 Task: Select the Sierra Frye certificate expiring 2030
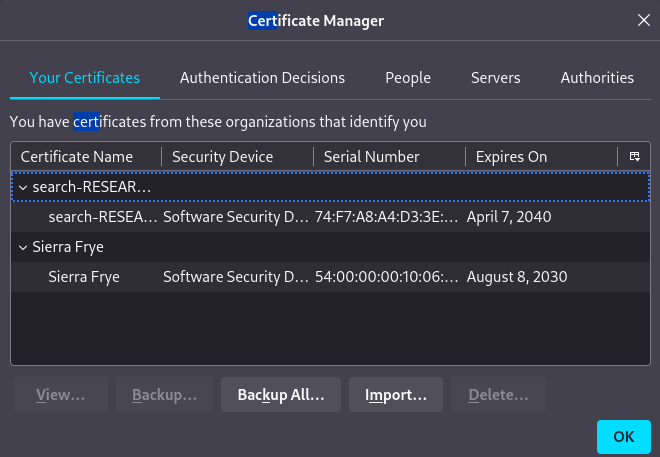(330, 277)
